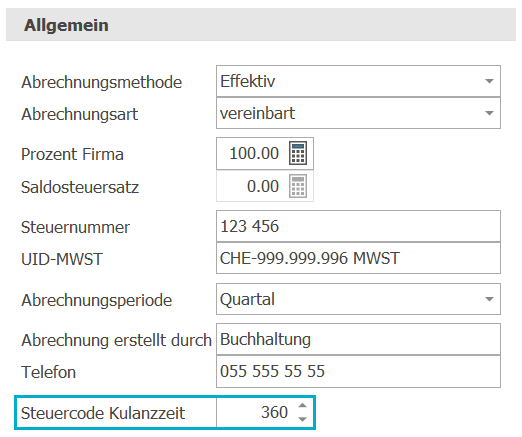The width and height of the screenshot is (522, 437).
Task: Open the Abrechnungsmethode dropdown
Action: click(x=489, y=81)
